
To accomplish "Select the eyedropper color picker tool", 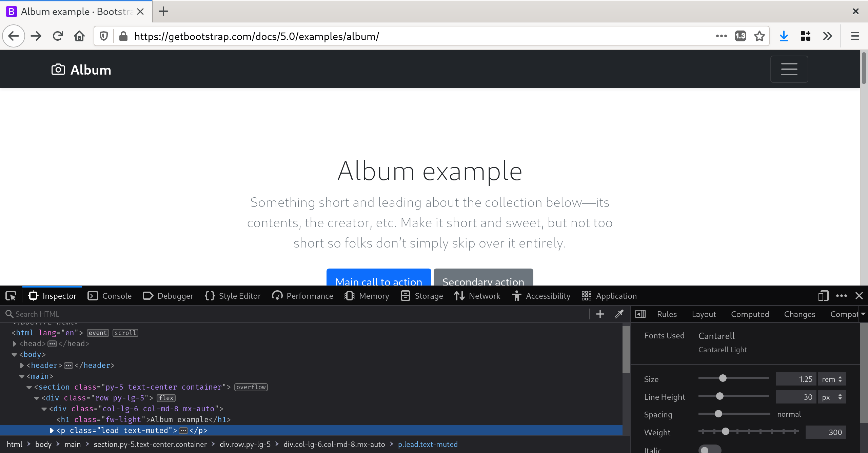I will 619,314.
